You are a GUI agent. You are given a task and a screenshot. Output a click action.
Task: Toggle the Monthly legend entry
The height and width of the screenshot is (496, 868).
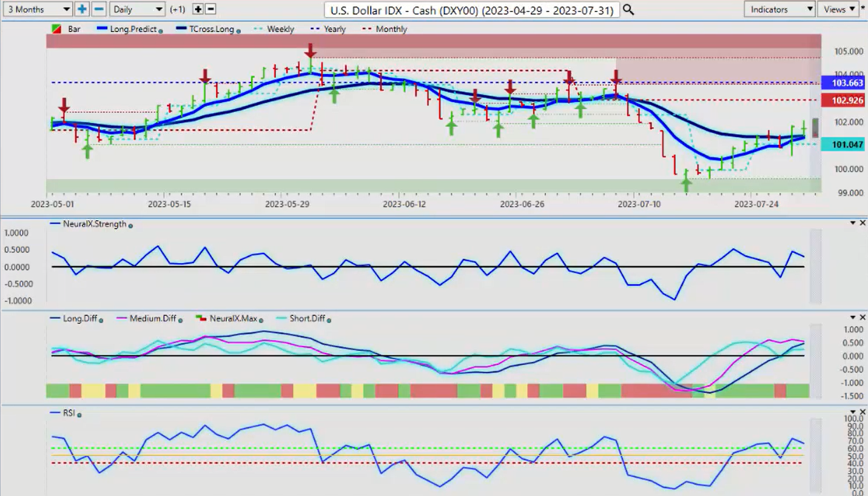385,29
